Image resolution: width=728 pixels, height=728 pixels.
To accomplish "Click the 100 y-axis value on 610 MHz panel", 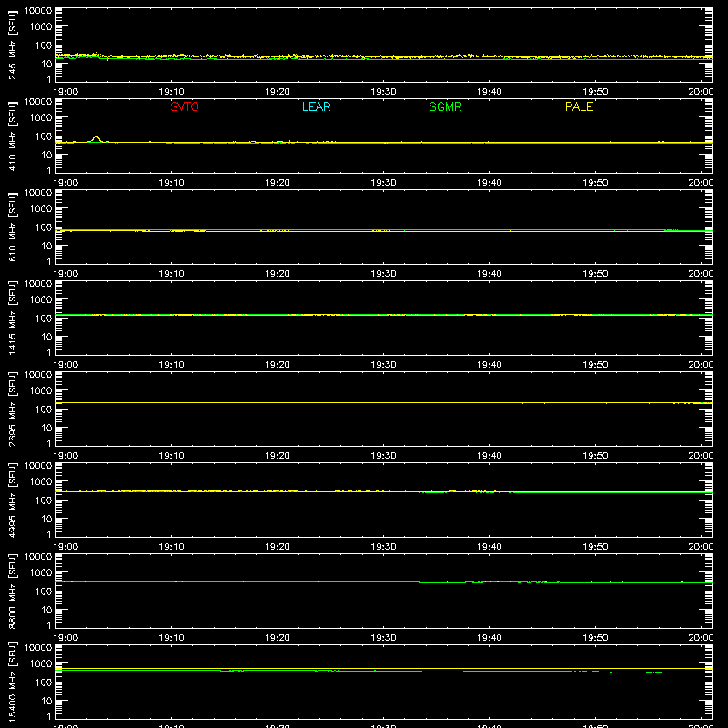I will pyautogui.click(x=44, y=227).
